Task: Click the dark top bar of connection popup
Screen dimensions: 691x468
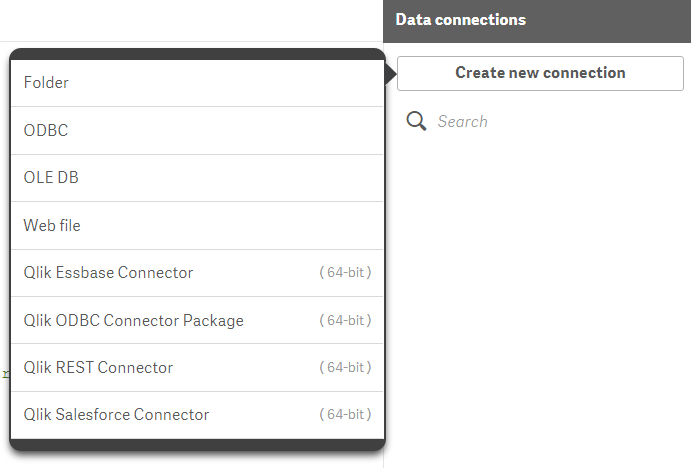Action: (x=197, y=54)
